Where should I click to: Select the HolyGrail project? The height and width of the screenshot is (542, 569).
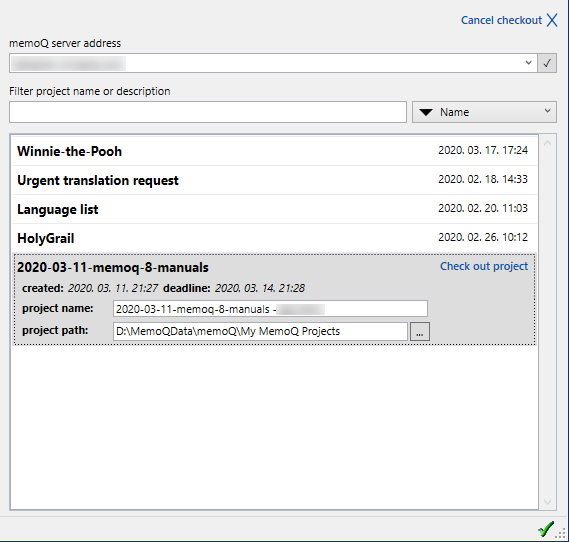(x=274, y=238)
